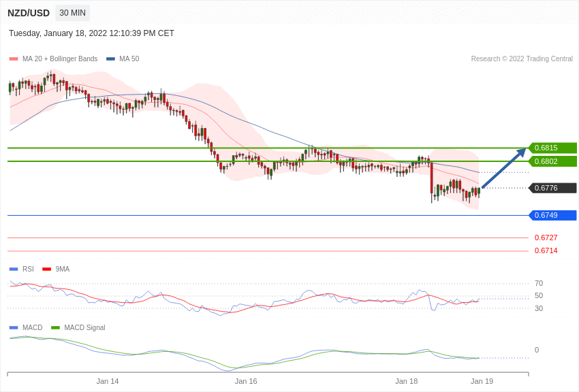Select the 0.6802 green resistance price label
The width and height of the screenshot is (579, 392).
(553, 161)
